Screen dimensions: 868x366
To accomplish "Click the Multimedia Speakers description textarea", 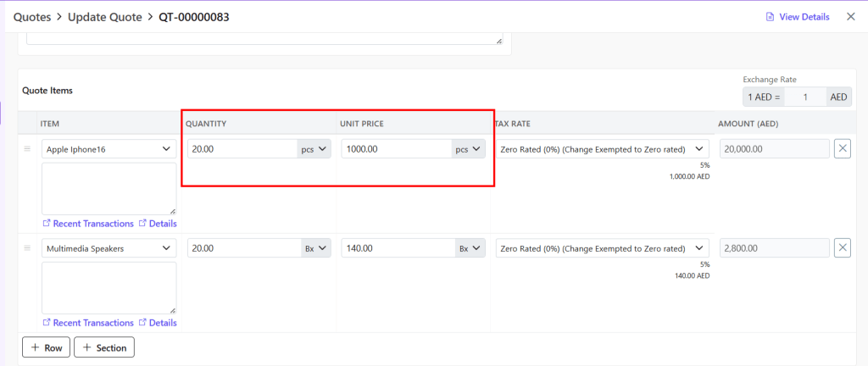I will [108, 287].
